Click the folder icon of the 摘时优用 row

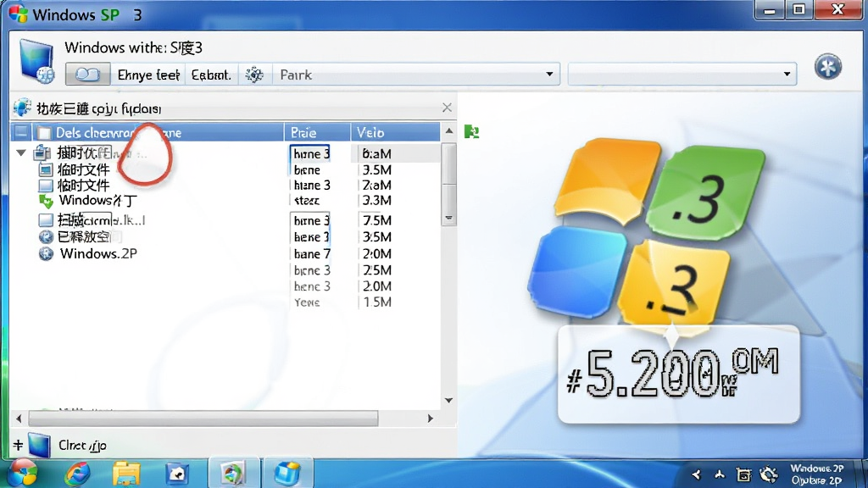pyautogui.click(x=42, y=152)
